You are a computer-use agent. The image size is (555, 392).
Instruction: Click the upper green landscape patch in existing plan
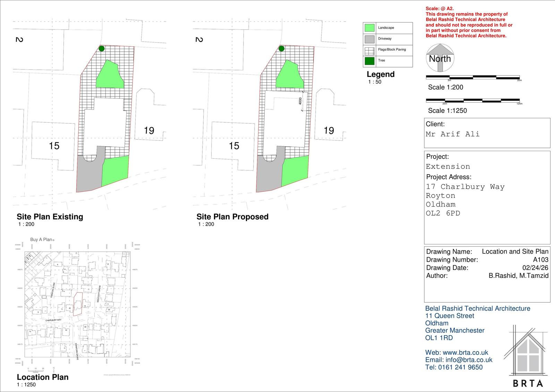[x=110, y=76]
